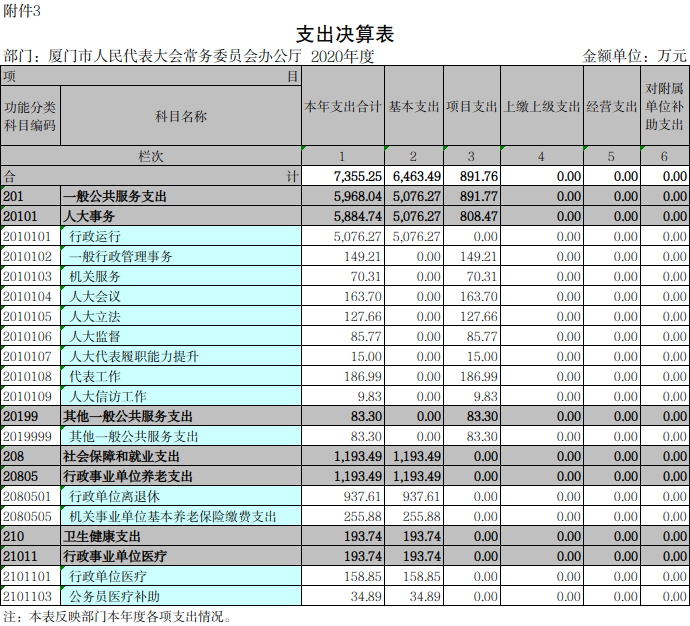Click code 20199

click(x=21, y=416)
